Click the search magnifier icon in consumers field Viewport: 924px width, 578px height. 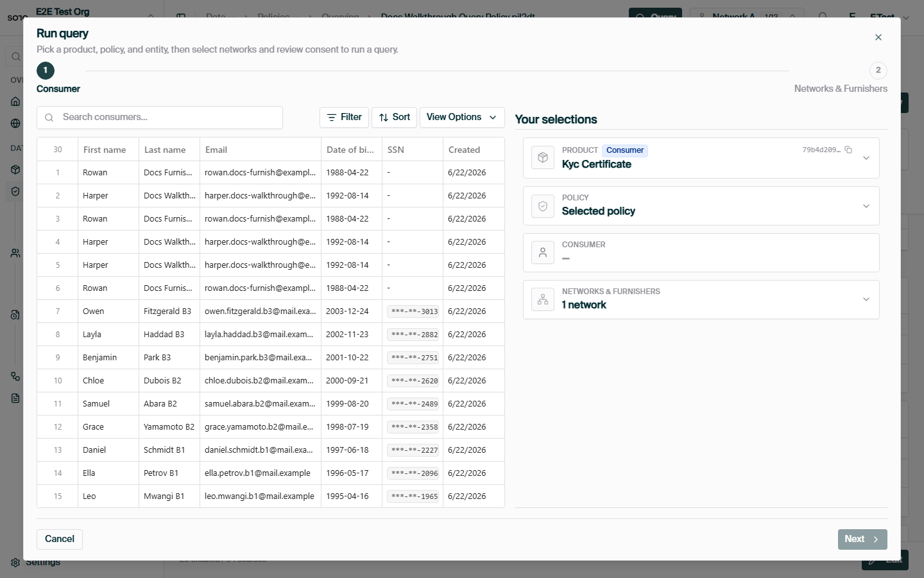point(49,118)
